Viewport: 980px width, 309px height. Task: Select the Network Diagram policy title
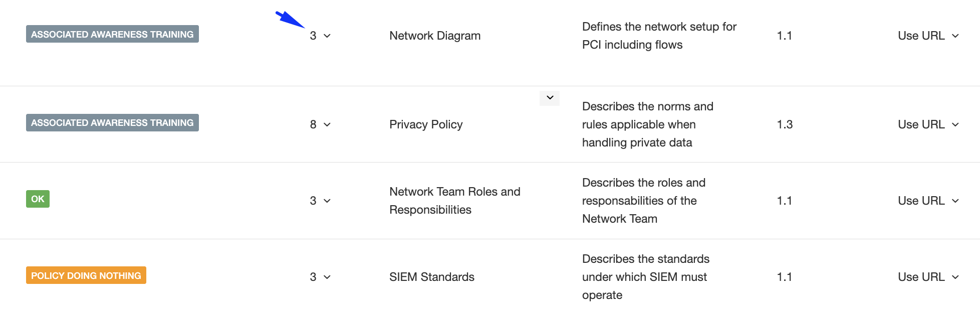[x=435, y=36]
